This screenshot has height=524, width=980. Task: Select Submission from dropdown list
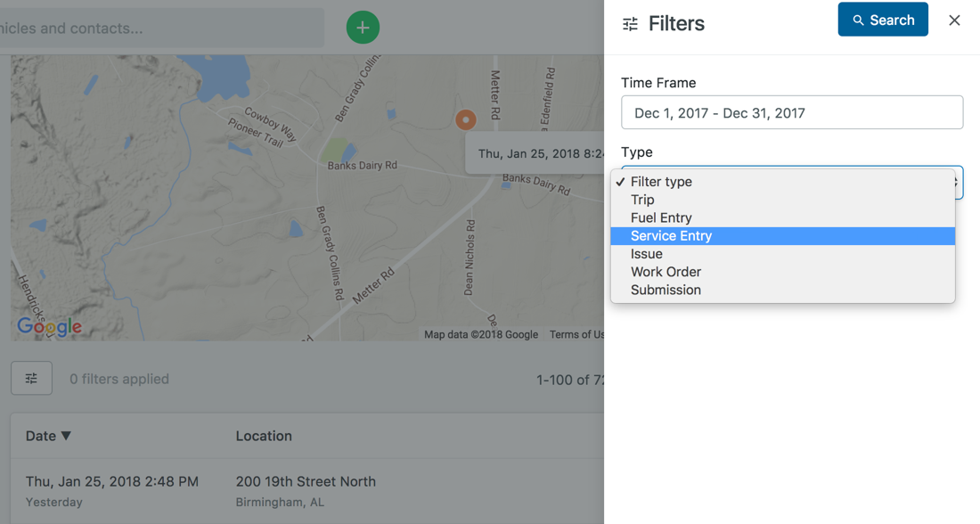click(x=666, y=290)
